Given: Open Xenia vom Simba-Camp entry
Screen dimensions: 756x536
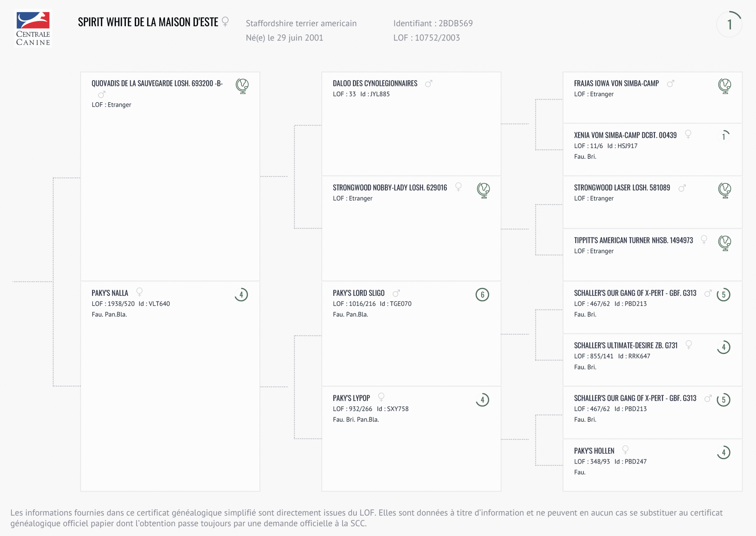Looking at the screenshot, I should pos(625,135).
